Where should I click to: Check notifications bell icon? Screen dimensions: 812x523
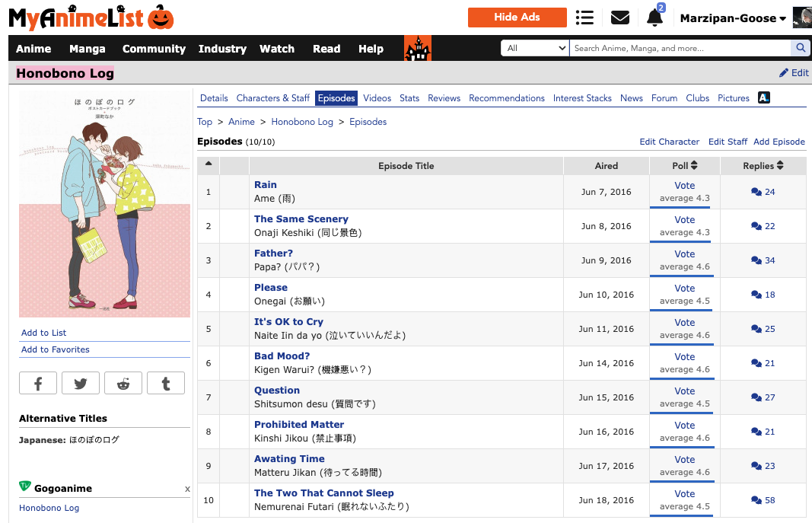point(654,18)
